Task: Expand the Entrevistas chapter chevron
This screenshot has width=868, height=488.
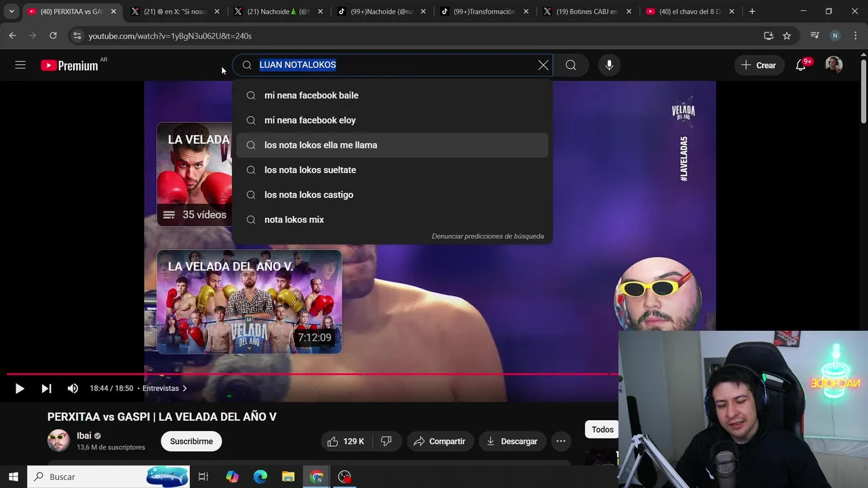Action: point(184,388)
